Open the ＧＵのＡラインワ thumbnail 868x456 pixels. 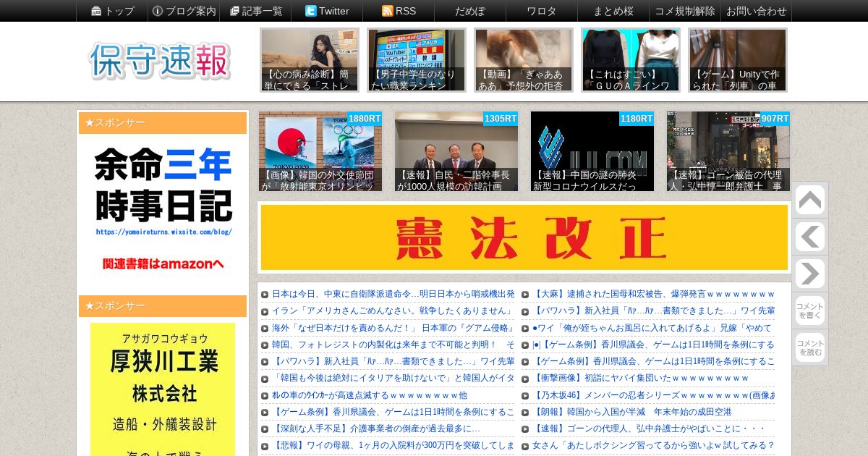tap(631, 60)
